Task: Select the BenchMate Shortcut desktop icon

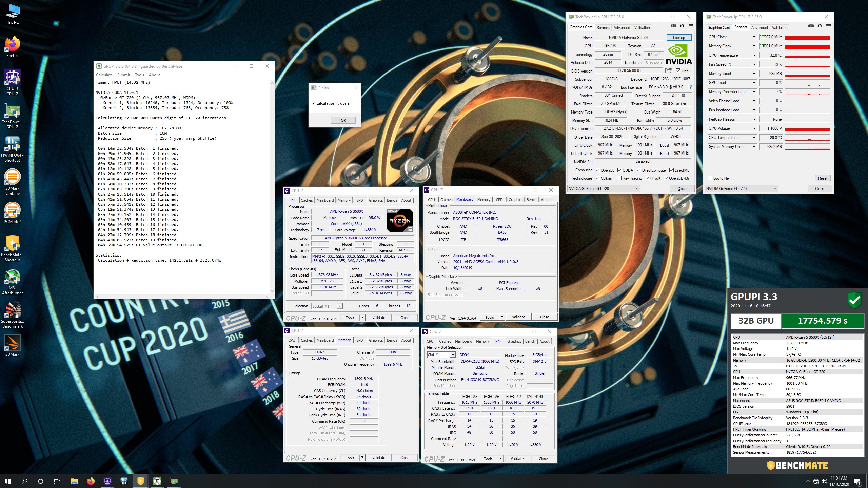Action: (x=13, y=248)
